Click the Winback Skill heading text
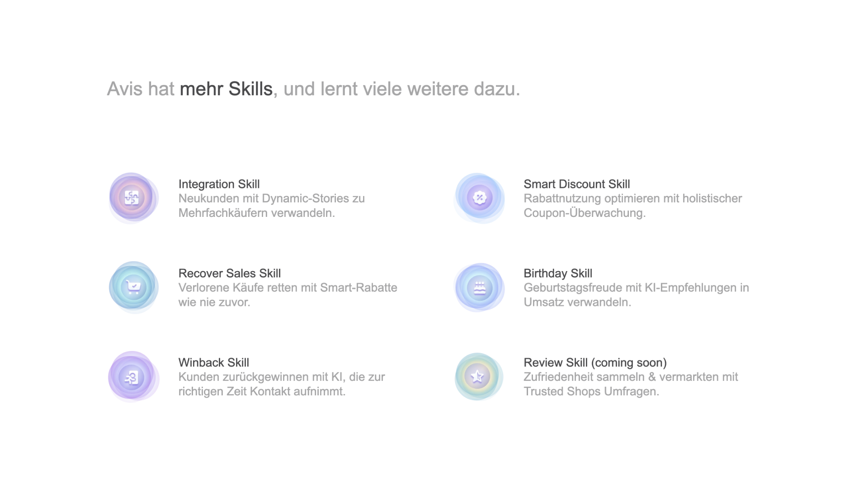The image size is (868, 488). click(x=213, y=362)
